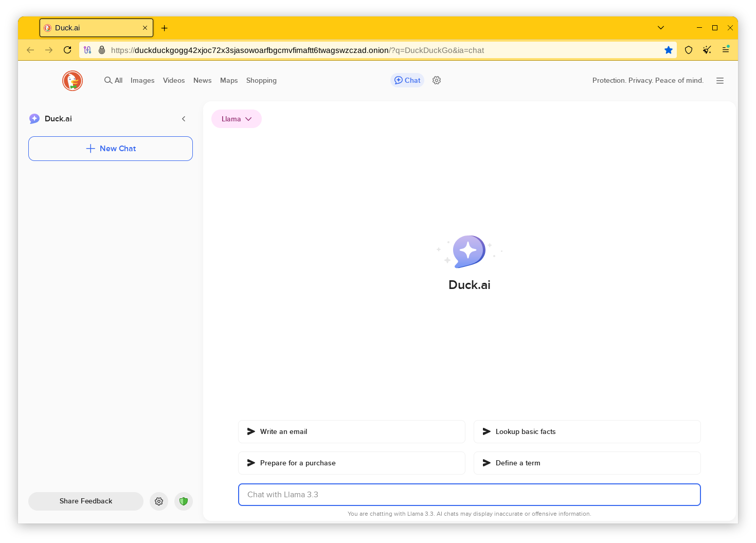Choose the Define a term suggestion

(x=587, y=463)
